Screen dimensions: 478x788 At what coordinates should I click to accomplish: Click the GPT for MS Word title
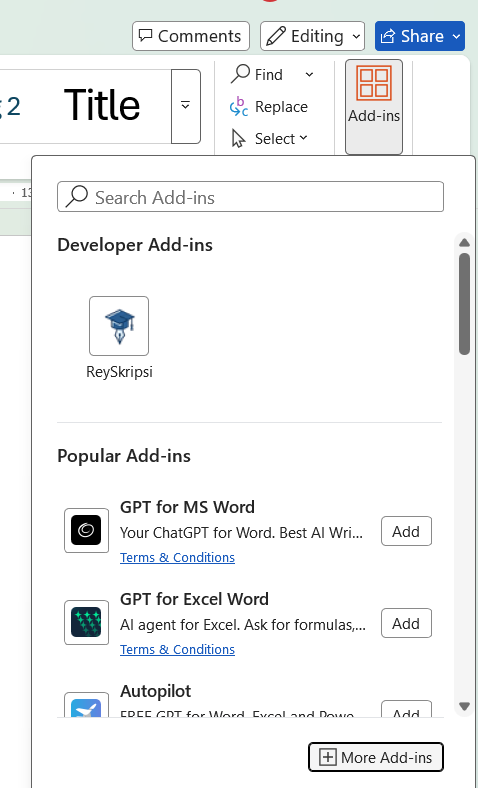click(x=187, y=507)
